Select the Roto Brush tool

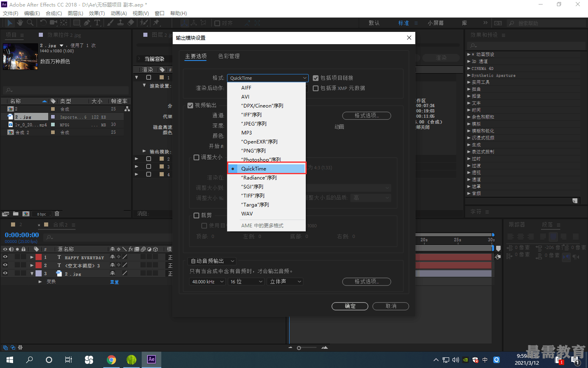pos(144,23)
